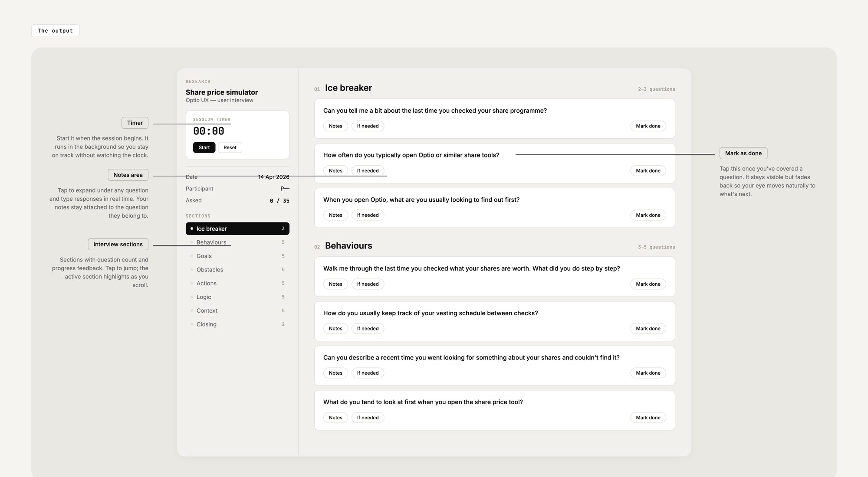Show If needed prompts for 'How often do you typically open Optio'
Image resolution: width=868 pixels, height=477 pixels.
[x=368, y=171]
